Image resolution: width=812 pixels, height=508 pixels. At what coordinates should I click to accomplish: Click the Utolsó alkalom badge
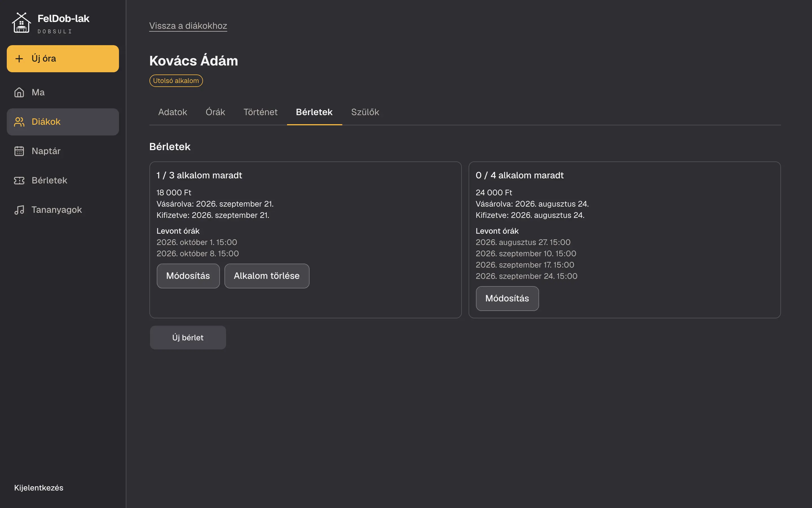point(176,81)
